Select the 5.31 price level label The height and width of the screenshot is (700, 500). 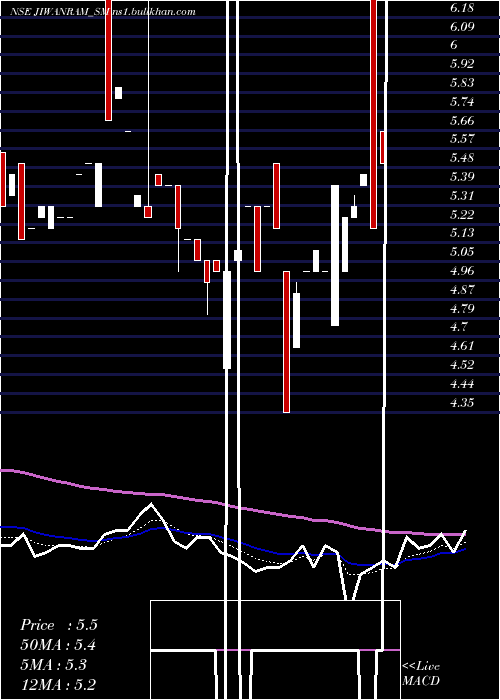point(462,196)
